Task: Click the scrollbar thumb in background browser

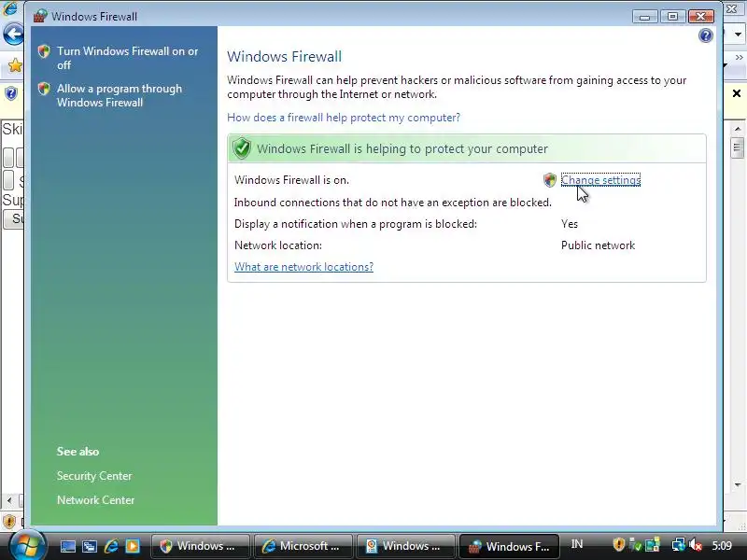Action: pyautogui.click(x=738, y=147)
